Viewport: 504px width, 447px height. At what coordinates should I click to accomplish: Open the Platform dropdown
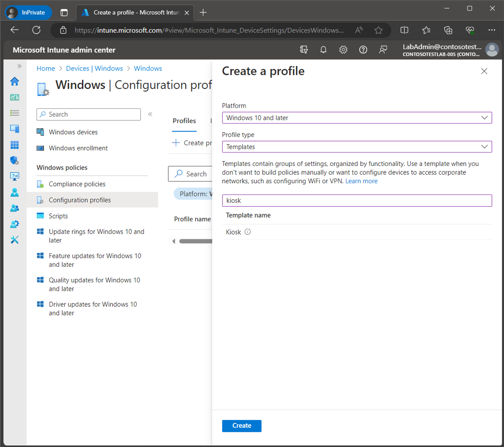[357, 118]
